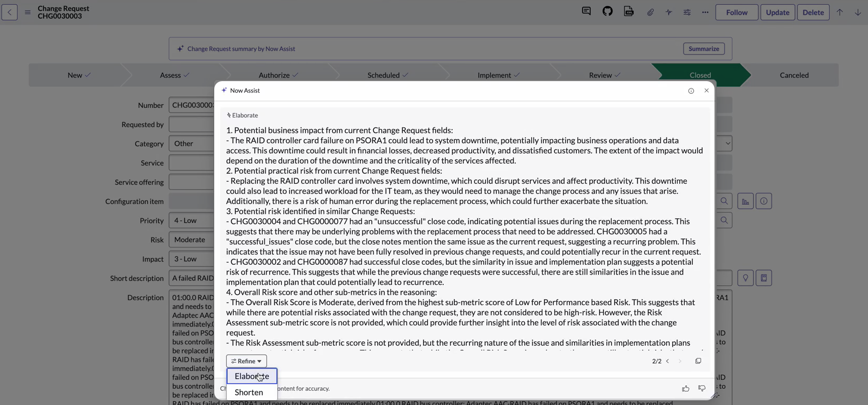This screenshot has width=868, height=405.
Task: Click the lightbulb suggestion icon beside Short description
Action: pos(745,278)
